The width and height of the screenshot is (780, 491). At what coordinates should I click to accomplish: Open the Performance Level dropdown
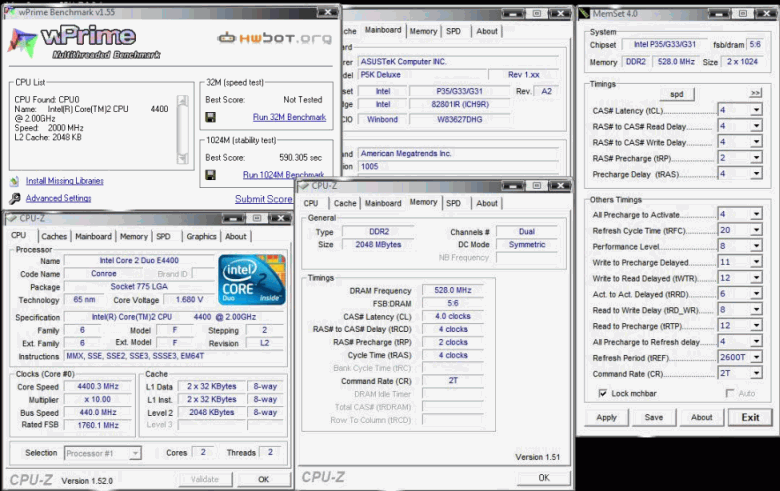[x=756, y=246]
